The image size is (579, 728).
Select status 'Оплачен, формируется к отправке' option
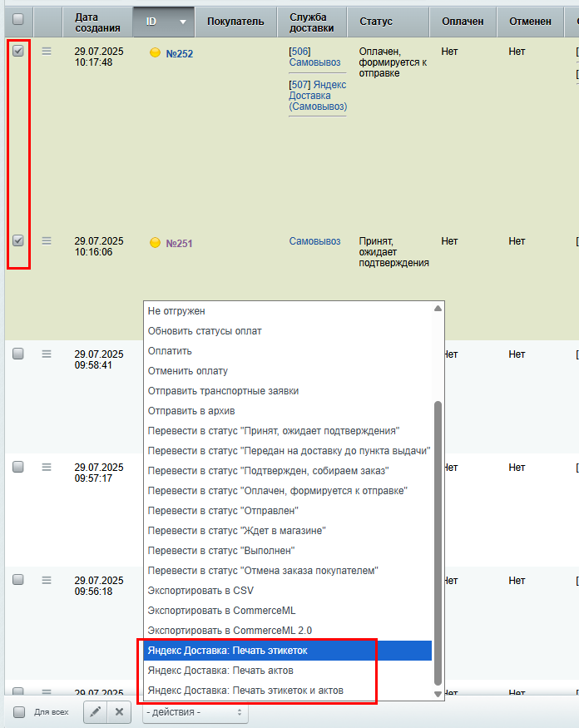tap(287, 491)
